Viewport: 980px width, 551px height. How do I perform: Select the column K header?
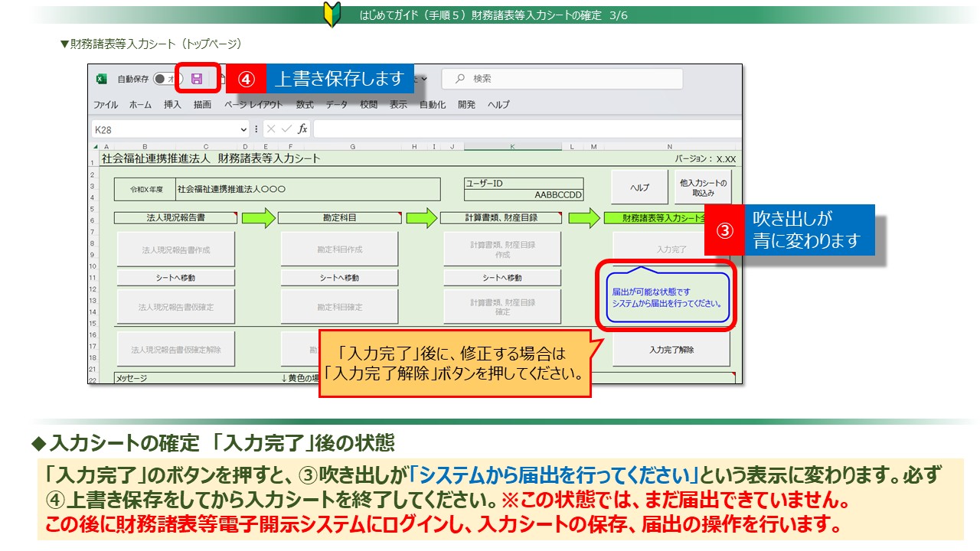512,147
